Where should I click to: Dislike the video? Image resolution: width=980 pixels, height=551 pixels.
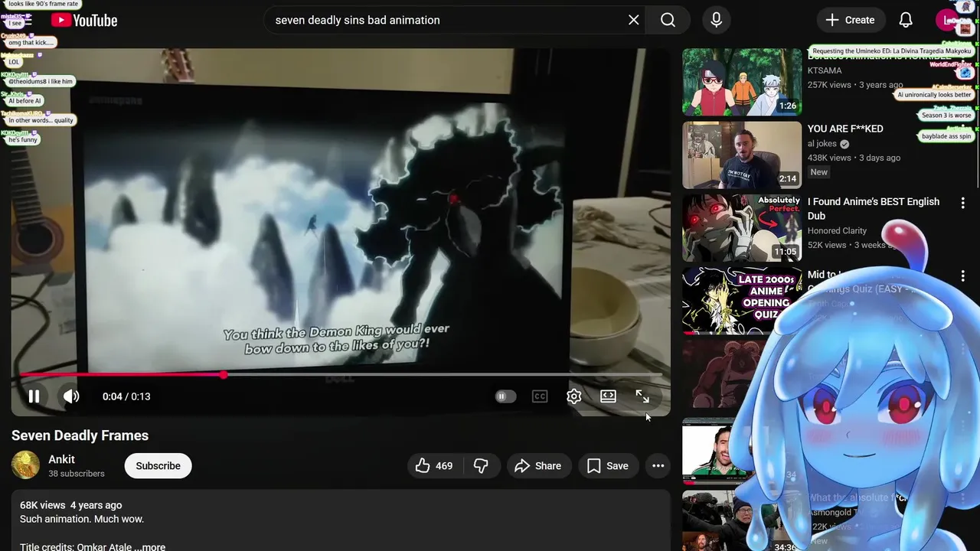coord(481,465)
